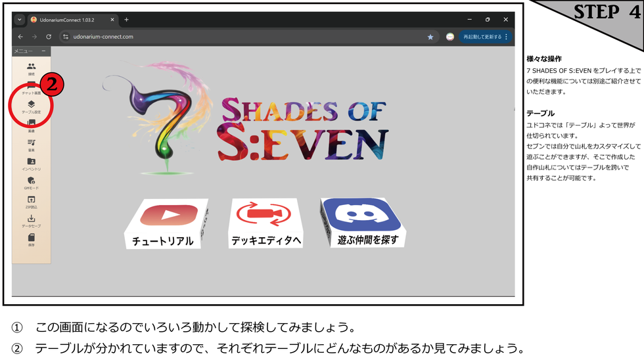644x362 pixels.
Task: Open the tab search dropdown arrow
Action: [x=19, y=20]
